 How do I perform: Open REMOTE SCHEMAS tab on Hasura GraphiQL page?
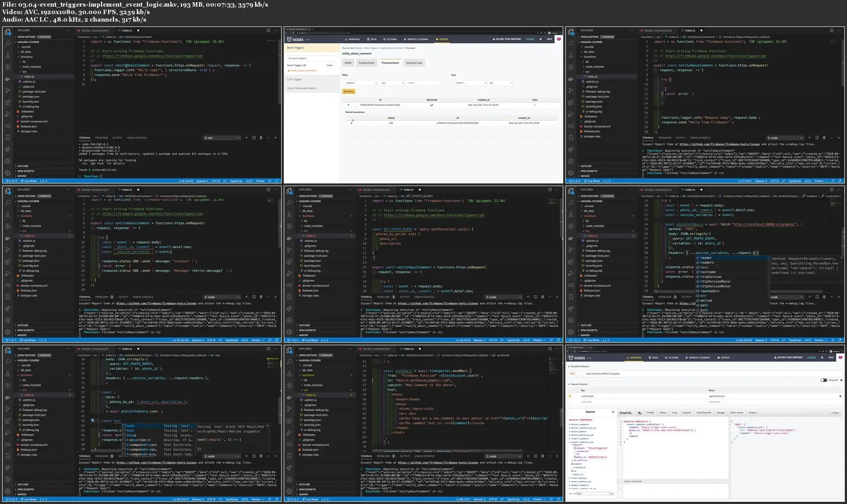(698, 358)
